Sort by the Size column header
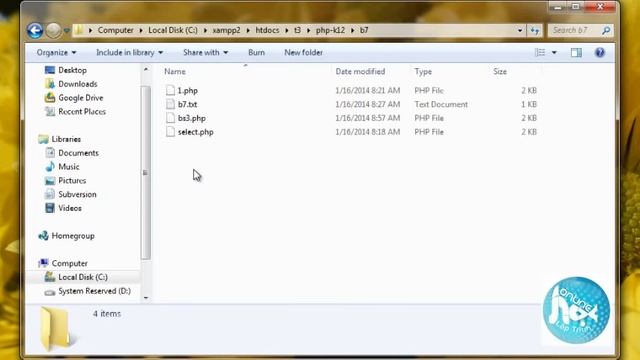Image resolution: width=640 pixels, height=360 pixels. (500, 71)
